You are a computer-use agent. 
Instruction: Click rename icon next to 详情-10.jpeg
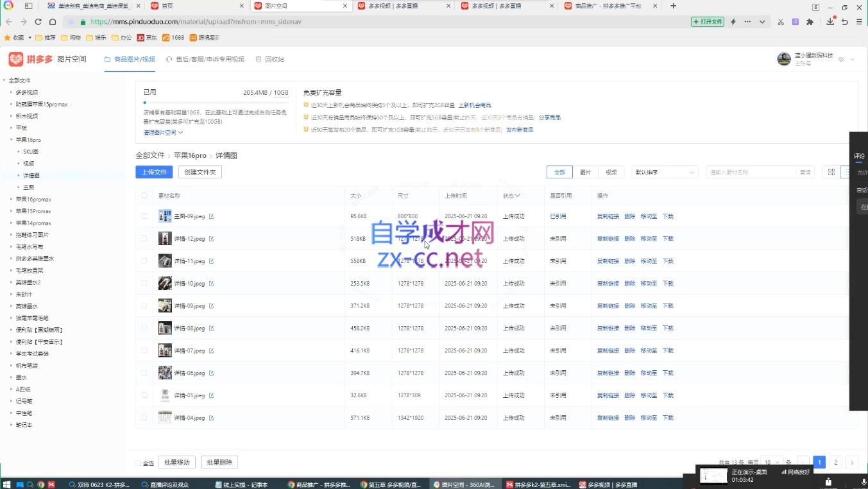pos(211,284)
